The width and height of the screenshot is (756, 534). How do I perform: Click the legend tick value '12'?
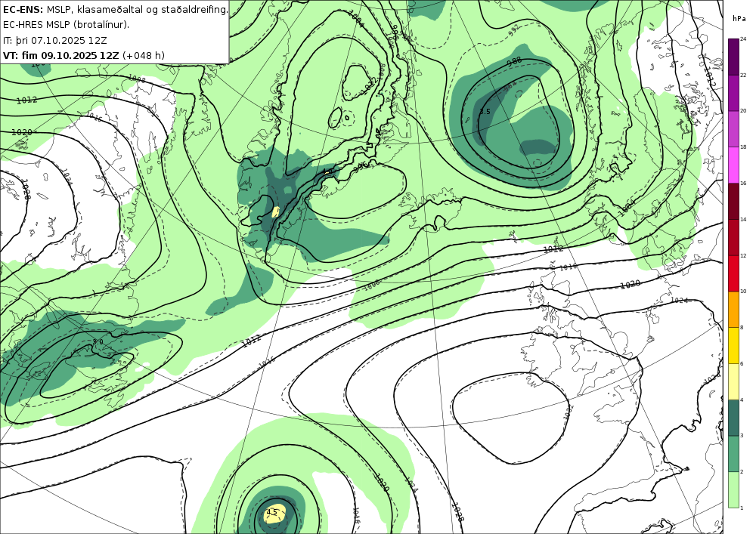[743, 256]
